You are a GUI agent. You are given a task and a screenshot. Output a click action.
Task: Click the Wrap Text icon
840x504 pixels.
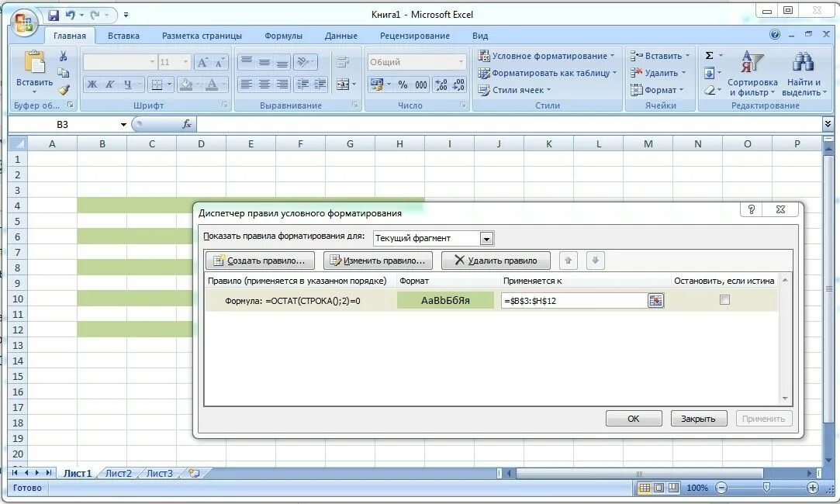(x=343, y=62)
